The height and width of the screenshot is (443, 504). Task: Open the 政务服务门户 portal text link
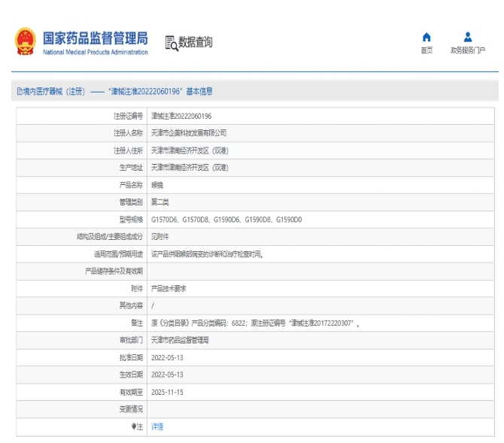[467, 50]
